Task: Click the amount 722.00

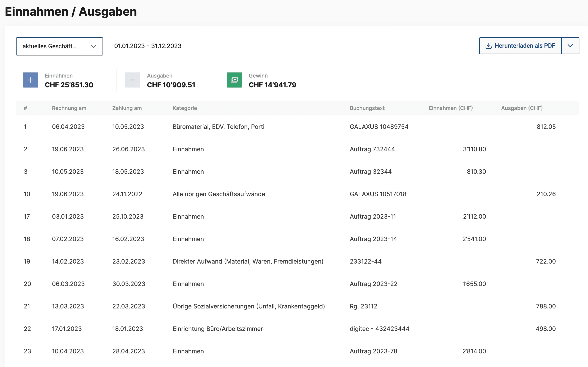Action: tap(546, 261)
